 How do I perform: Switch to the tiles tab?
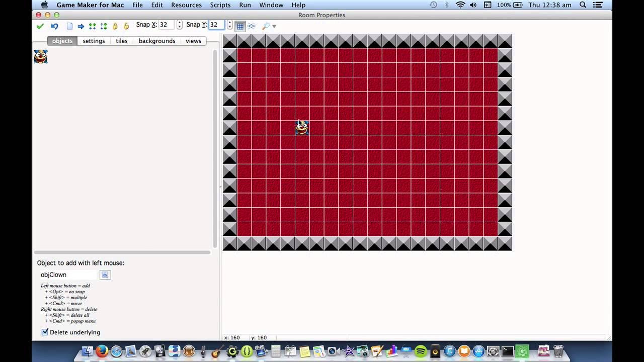122,41
